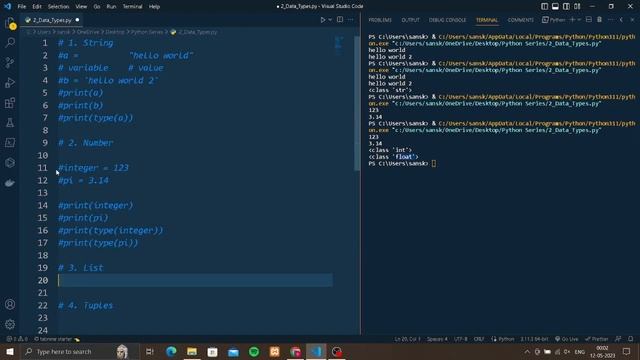The height and width of the screenshot is (360, 640).
Task: Click Ln 20, Col 1 status item
Action: [x=407, y=339]
